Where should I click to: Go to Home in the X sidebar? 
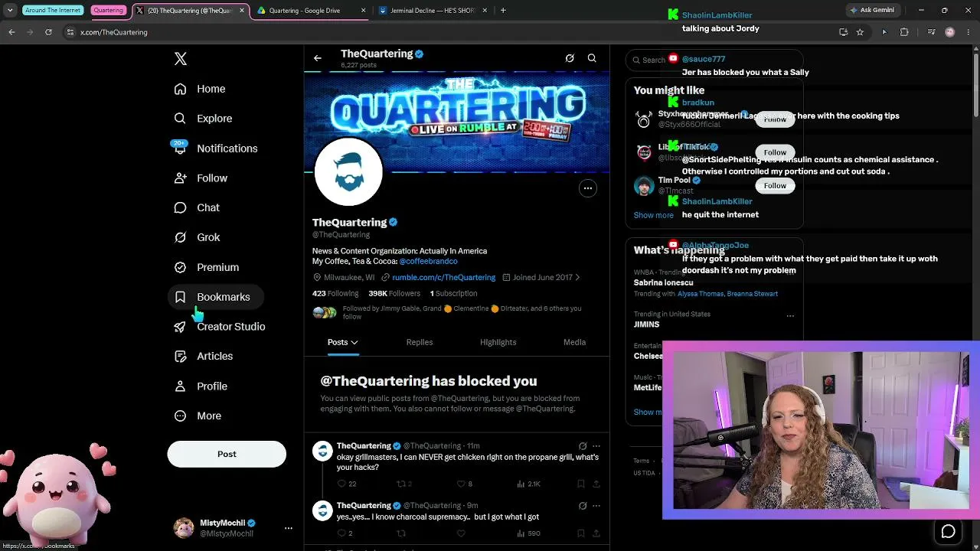click(200, 89)
